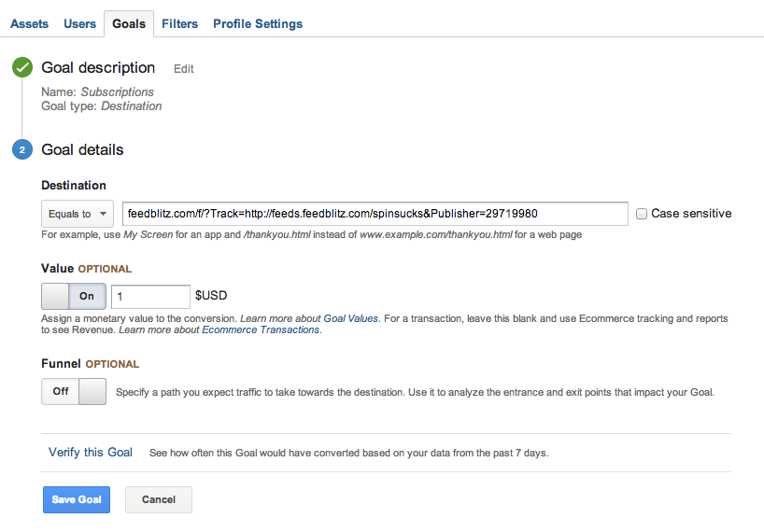This screenshot has width=764, height=532.
Task: Open the Goal Values help link
Action: 350,318
